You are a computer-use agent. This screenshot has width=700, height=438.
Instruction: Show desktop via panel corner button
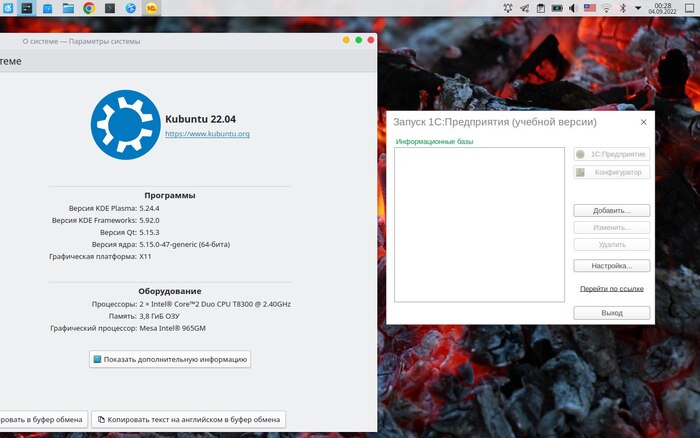690,8
